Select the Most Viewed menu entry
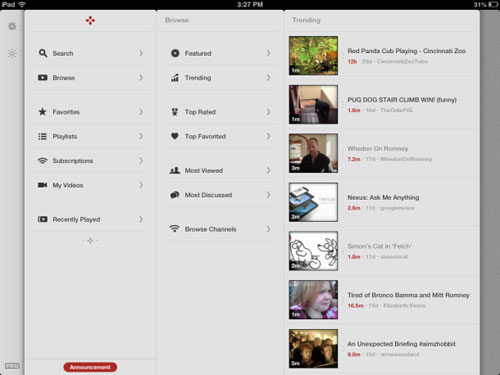 tap(220, 170)
